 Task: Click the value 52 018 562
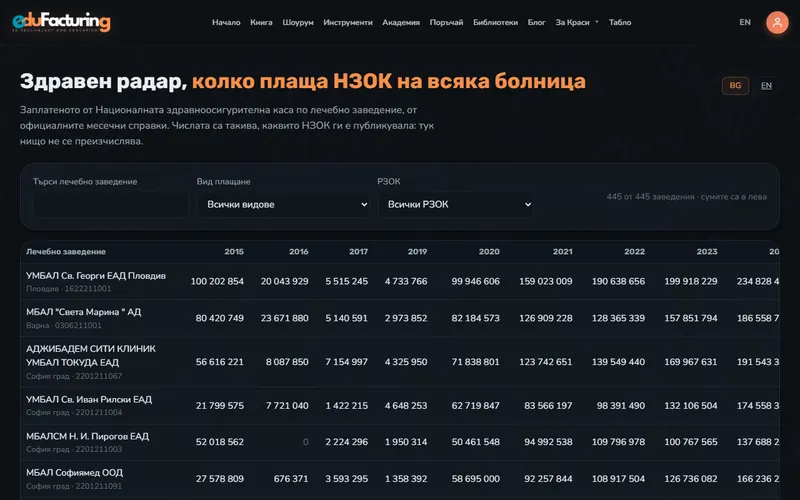(x=219, y=442)
